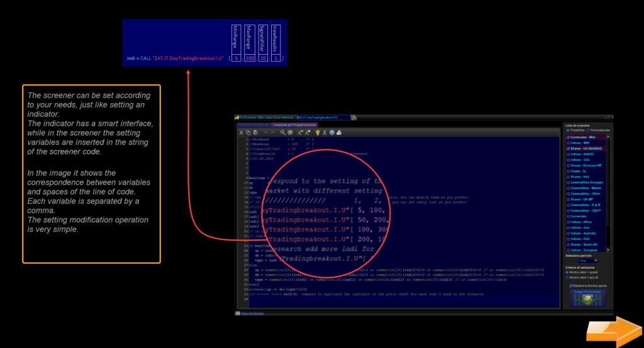
Task: Check the Shares - Euronext MP list
Action: tap(569, 165)
